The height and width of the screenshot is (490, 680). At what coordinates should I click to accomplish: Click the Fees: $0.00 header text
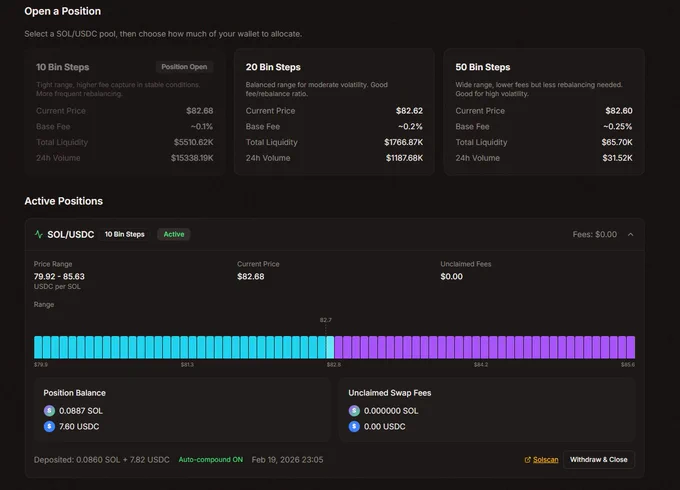point(595,235)
